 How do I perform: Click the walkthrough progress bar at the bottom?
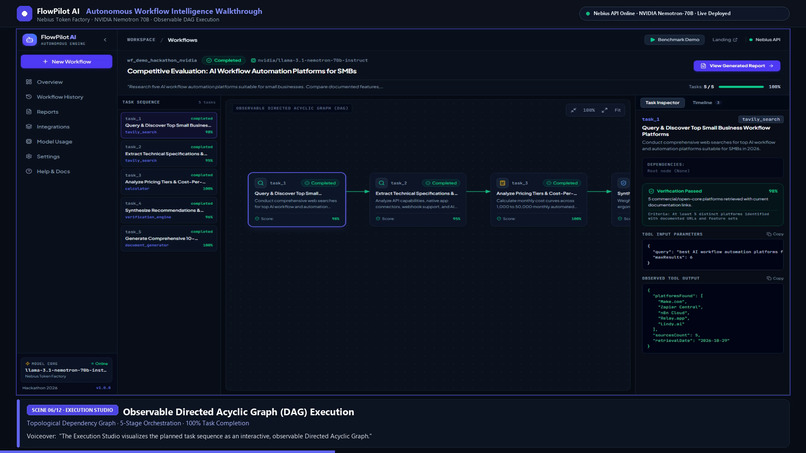coord(403,451)
